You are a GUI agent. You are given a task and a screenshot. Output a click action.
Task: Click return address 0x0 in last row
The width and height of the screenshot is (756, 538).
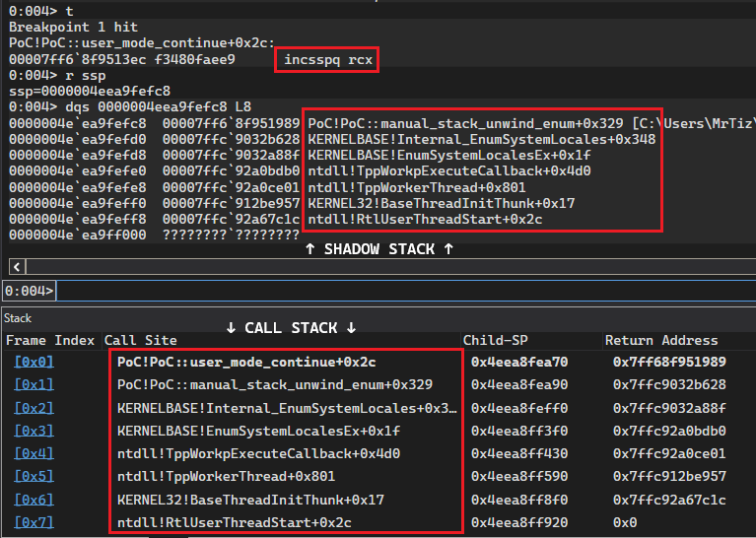tap(625, 522)
